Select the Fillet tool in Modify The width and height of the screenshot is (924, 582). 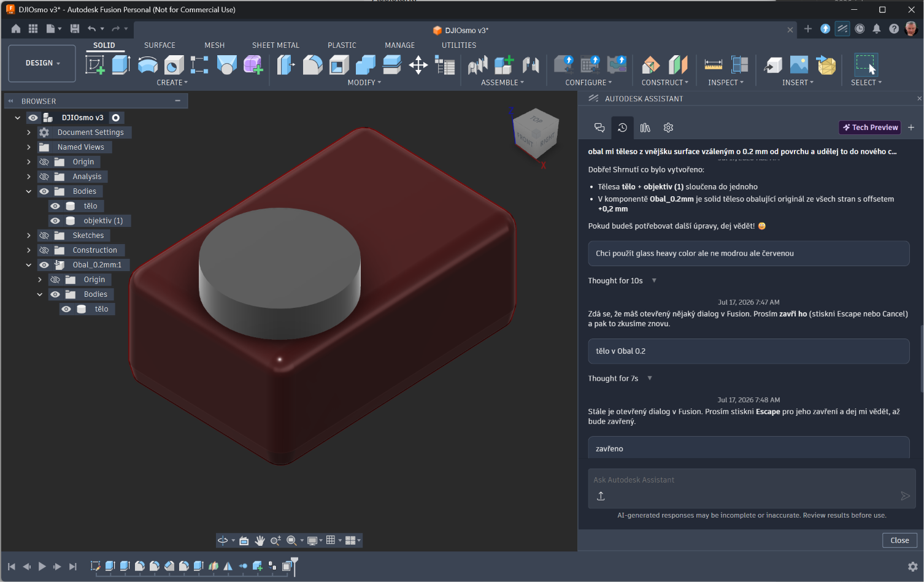(x=312, y=64)
